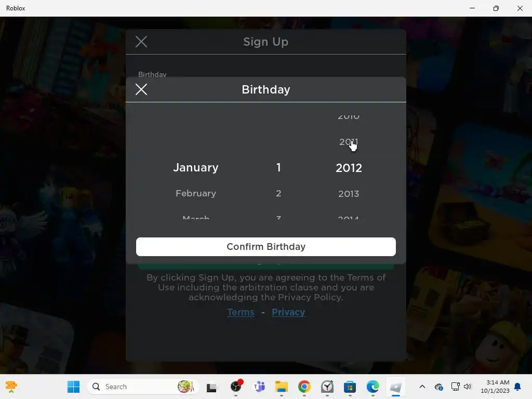Choose day 2 in the day wheel
Screen dimensions: 532x399
click(x=278, y=193)
